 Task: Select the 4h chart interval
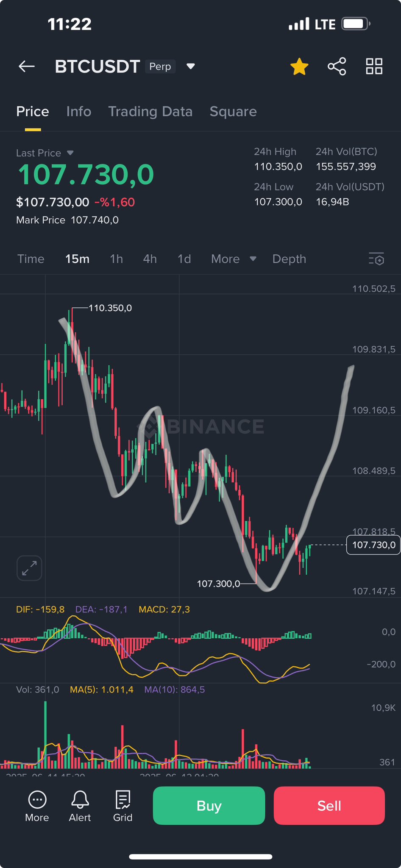click(x=150, y=259)
